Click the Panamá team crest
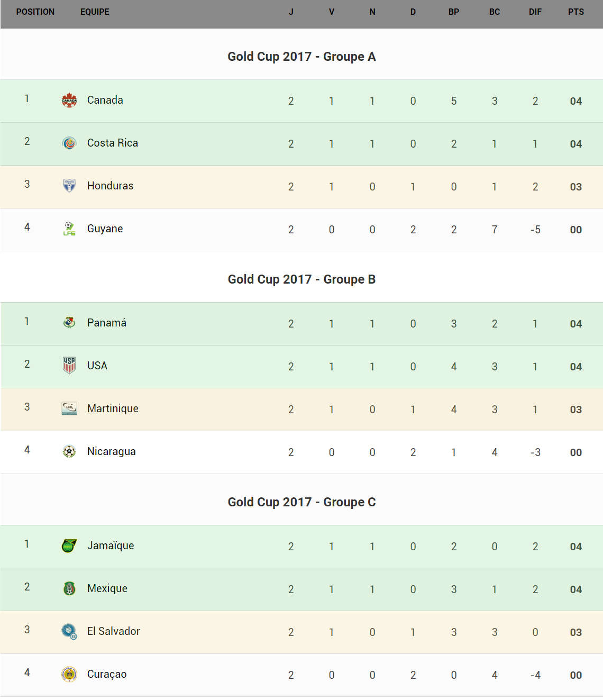This screenshot has height=700, width=603. [69, 323]
